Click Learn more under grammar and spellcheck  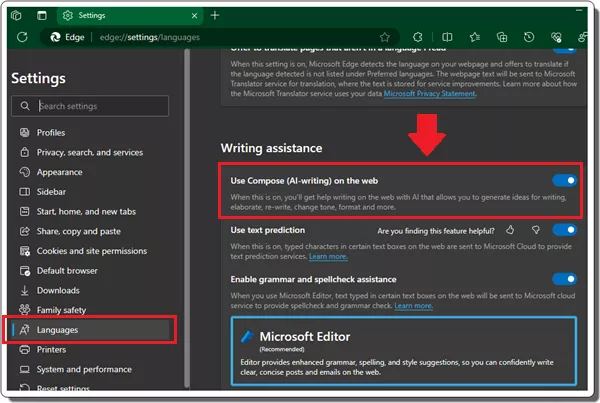click(413, 305)
